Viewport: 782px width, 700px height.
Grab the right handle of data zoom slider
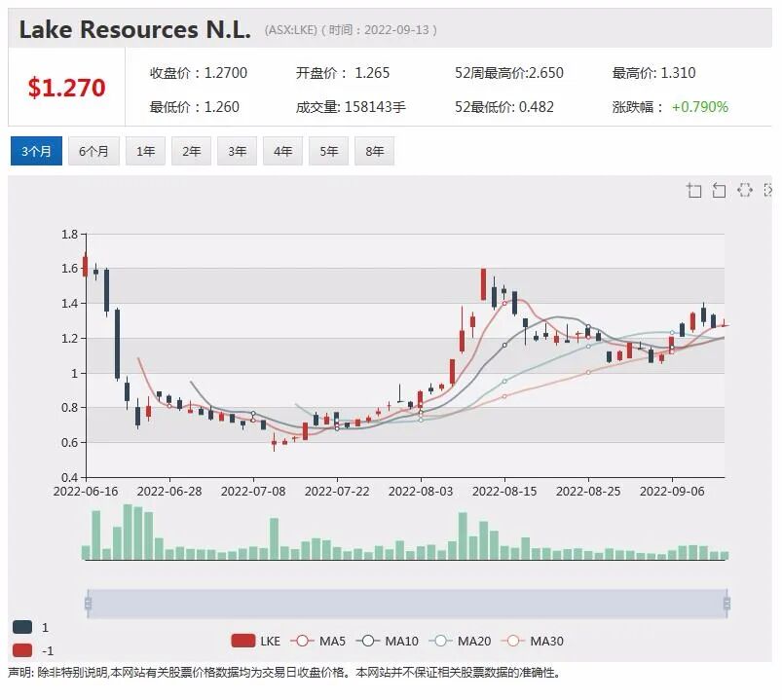(726, 604)
